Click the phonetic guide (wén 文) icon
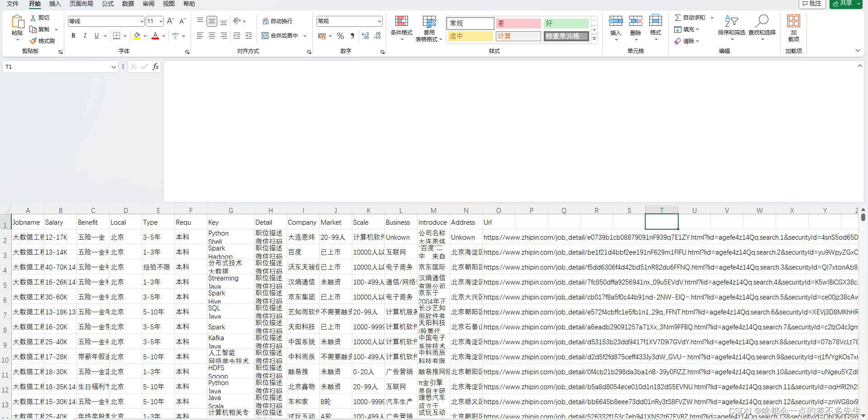 [x=175, y=35]
